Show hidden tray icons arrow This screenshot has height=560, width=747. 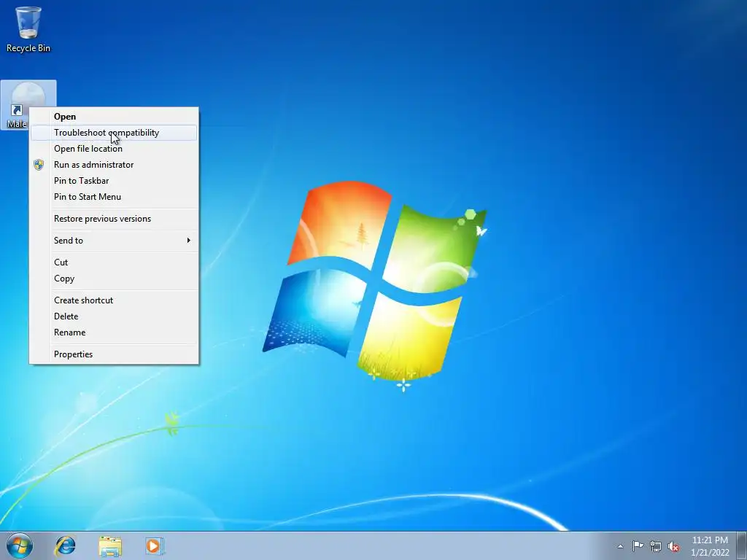tap(620, 546)
